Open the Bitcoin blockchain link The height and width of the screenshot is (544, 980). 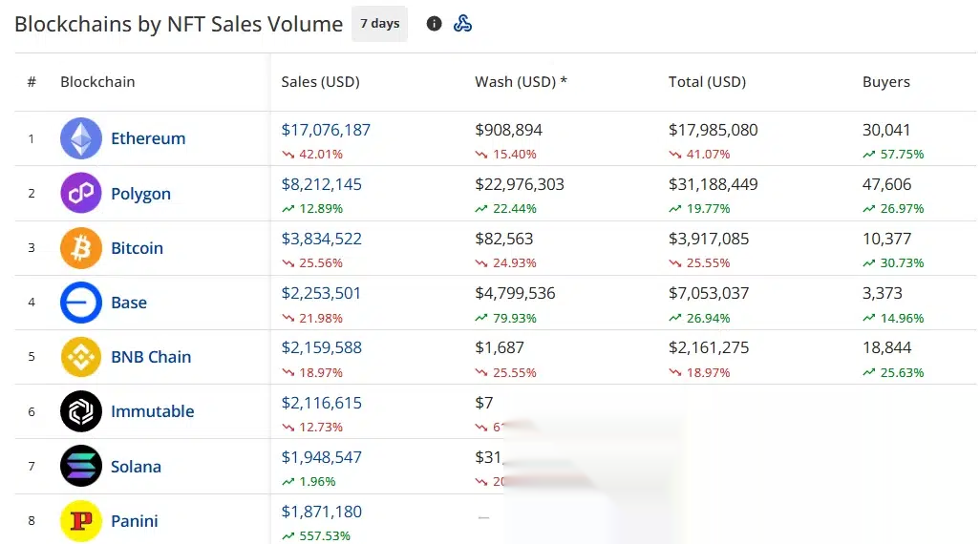[x=137, y=248]
